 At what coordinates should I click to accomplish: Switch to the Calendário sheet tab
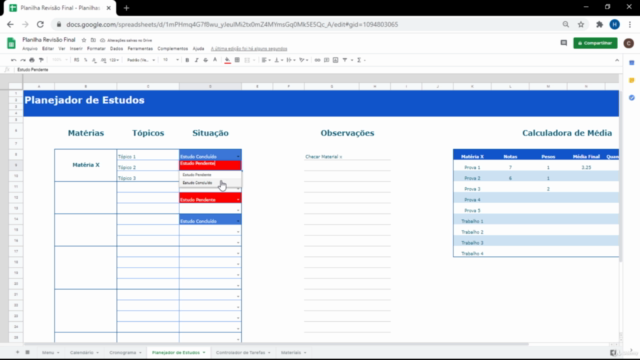click(x=84, y=352)
